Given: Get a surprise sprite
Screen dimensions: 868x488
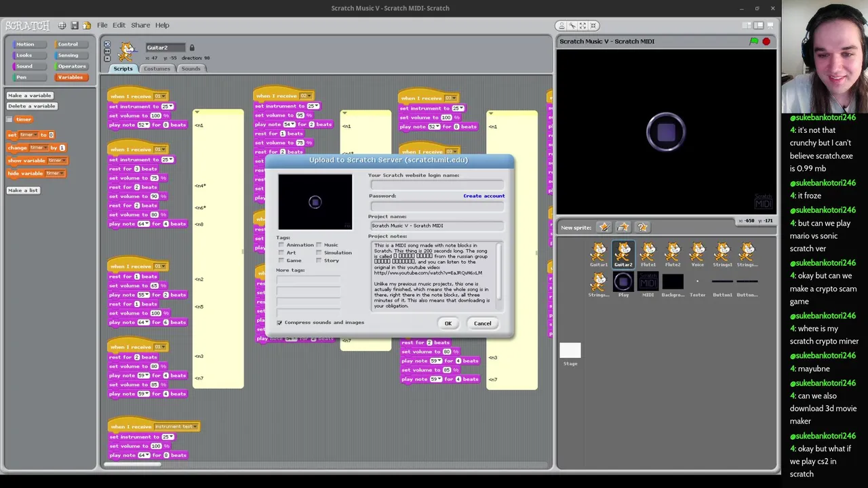Looking at the screenshot, I should coord(642,228).
